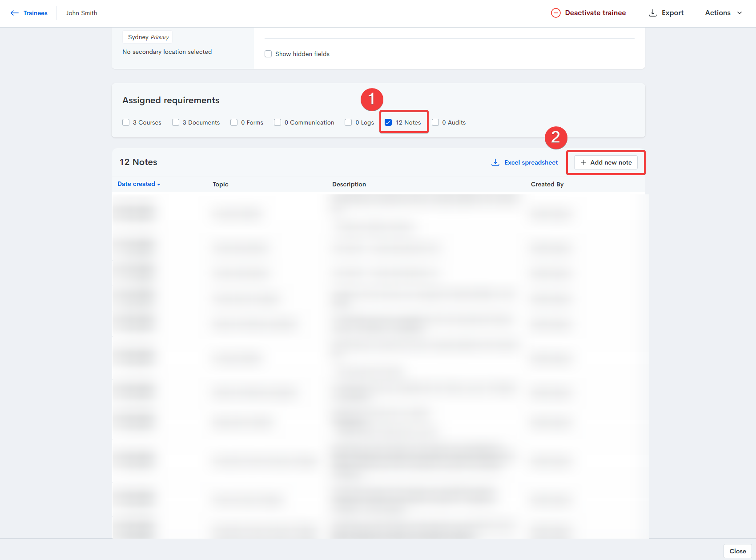This screenshot has height=560, width=756.
Task: Go back to Trainees list
Action: (35, 13)
